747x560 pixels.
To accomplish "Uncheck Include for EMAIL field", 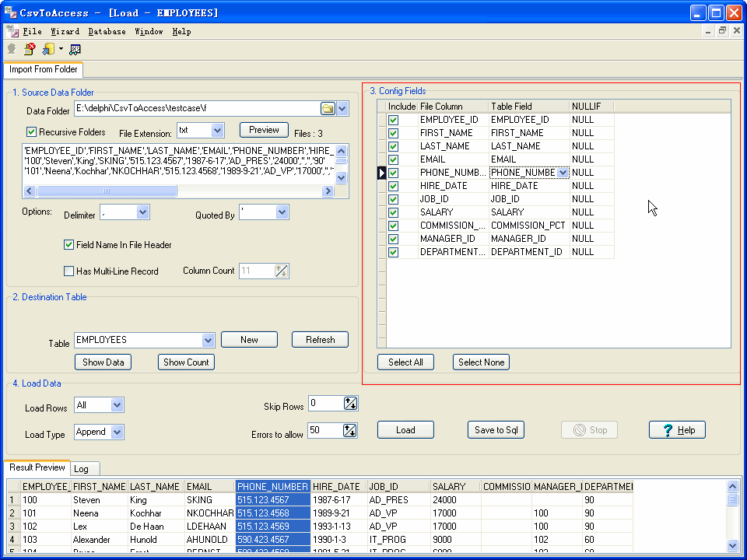I will (x=393, y=159).
